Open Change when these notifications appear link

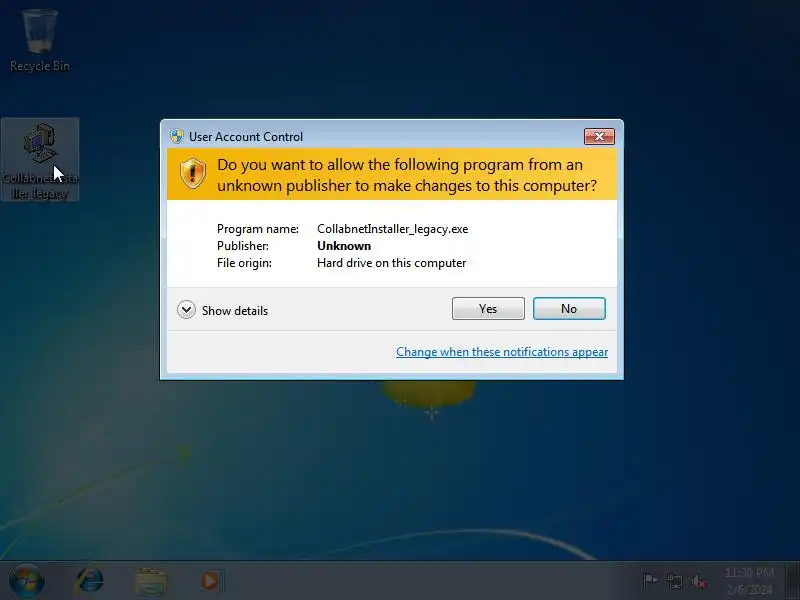(x=502, y=352)
